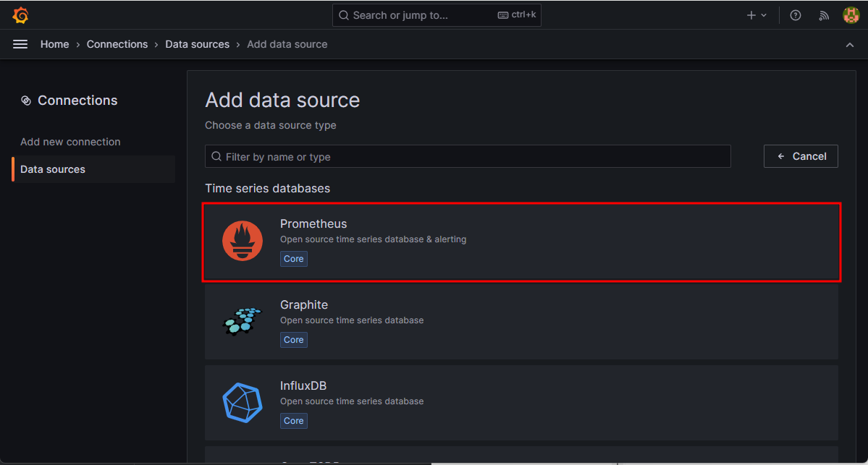Select the InfluxDB data source title

pos(303,385)
